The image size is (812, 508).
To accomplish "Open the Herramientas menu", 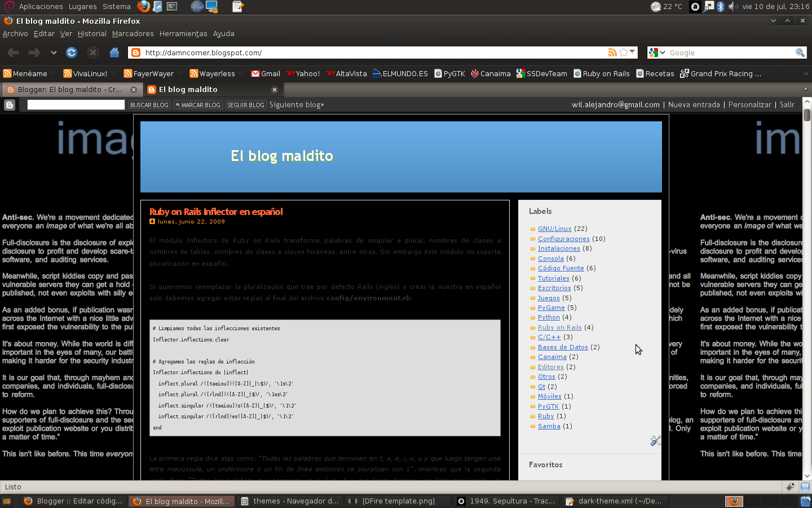I will (183, 34).
